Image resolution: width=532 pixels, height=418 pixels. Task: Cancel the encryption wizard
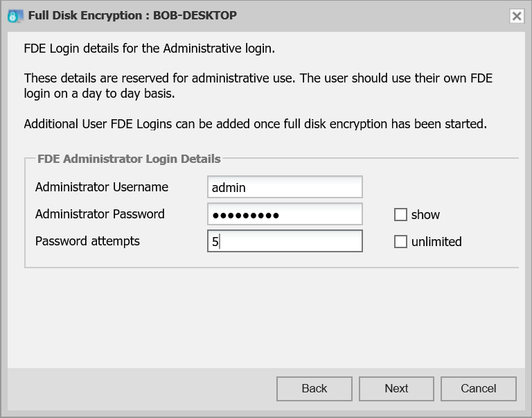pos(479,388)
